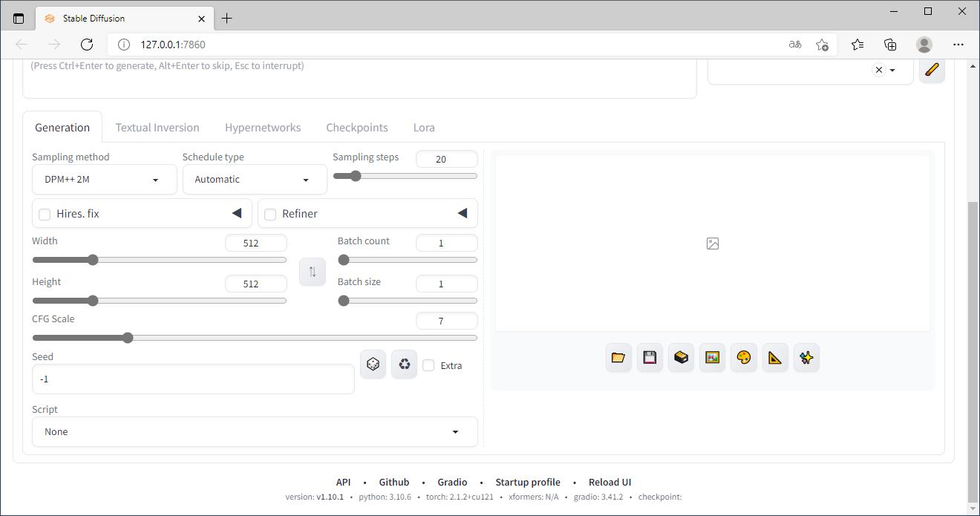The width and height of the screenshot is (980, 516).
Task: Click the Reload UI link
Action: [x=610, y=483]
